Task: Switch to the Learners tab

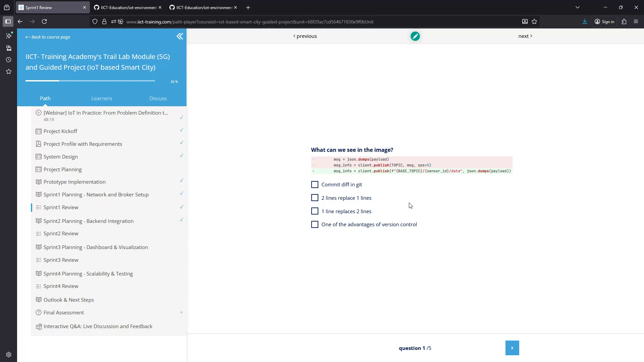Action: tap(101, 98)
